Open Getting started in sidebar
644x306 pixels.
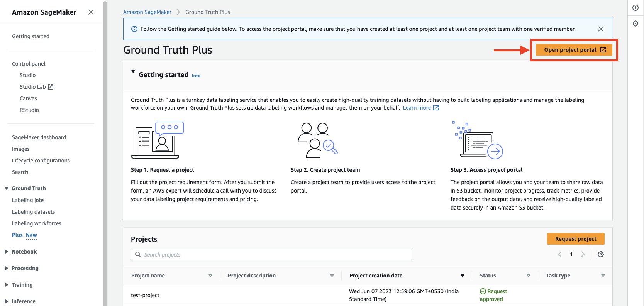pyautogui.click(x=31, y=36)
